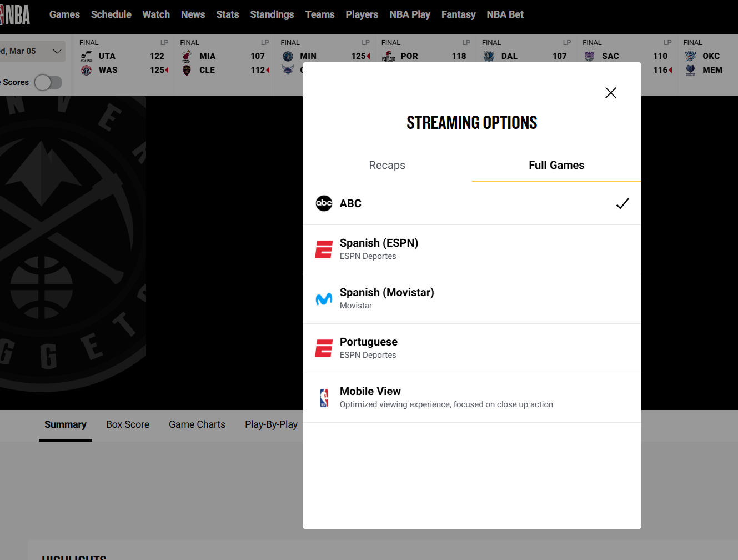Open the SAC game final score card
738x560 pixels.
627,49
